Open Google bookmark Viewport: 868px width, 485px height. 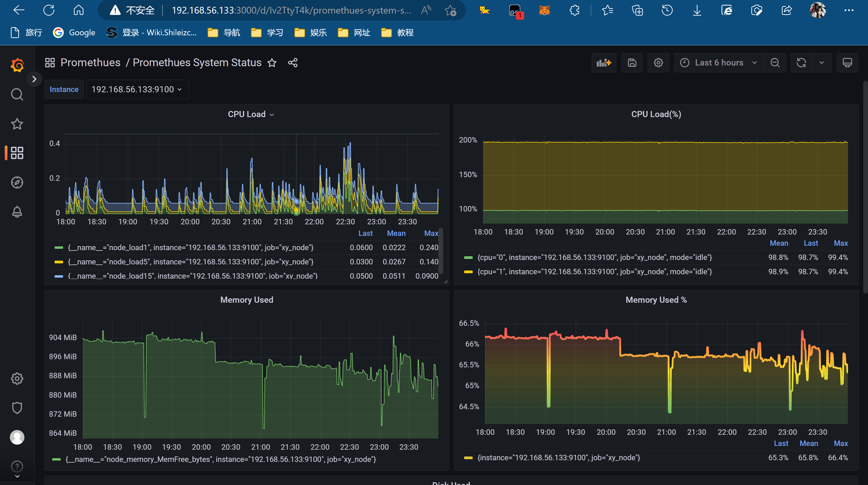tap(74, 33)
